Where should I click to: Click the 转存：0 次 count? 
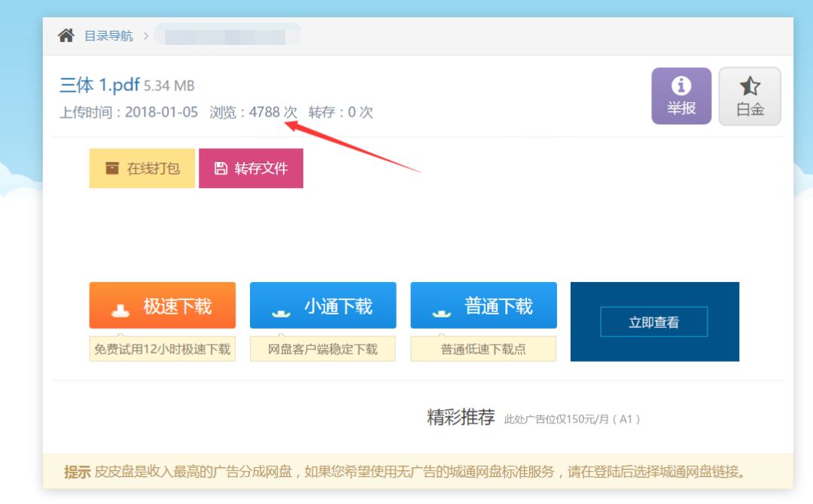pos(341,112)
